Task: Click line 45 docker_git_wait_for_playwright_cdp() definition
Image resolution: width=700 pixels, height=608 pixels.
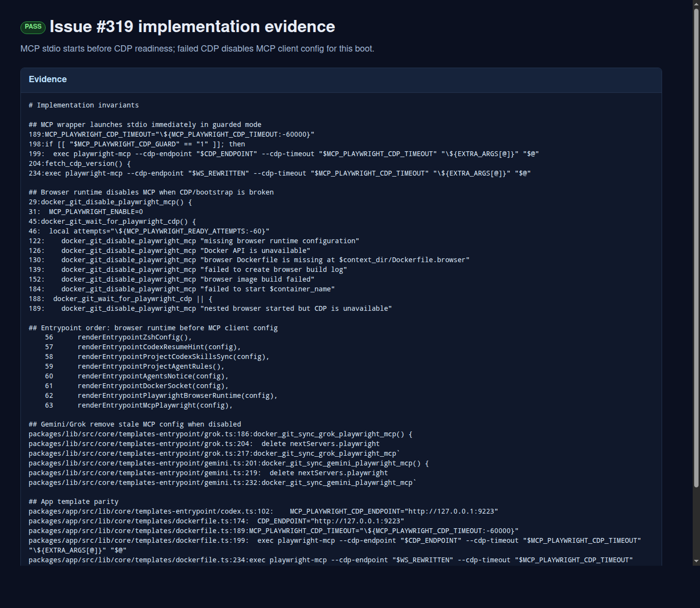Action: [112, 222]
